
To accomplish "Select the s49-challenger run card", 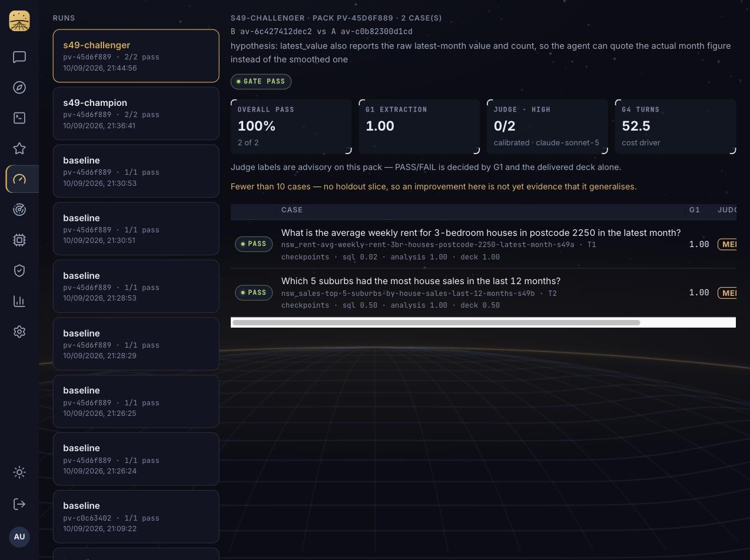I will tap(136, 56).
